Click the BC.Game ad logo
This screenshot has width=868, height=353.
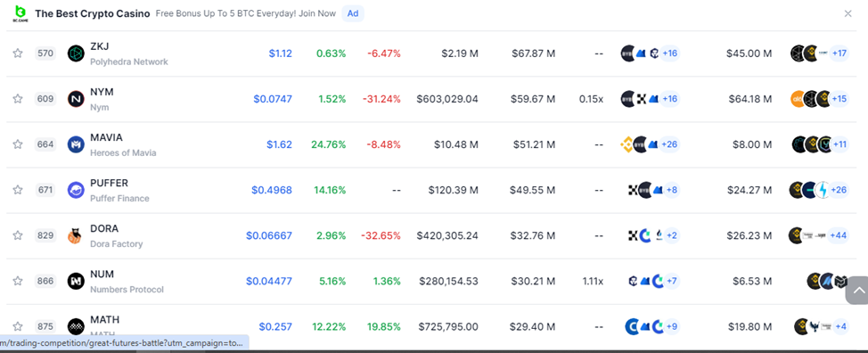click(x=20, y=13)
